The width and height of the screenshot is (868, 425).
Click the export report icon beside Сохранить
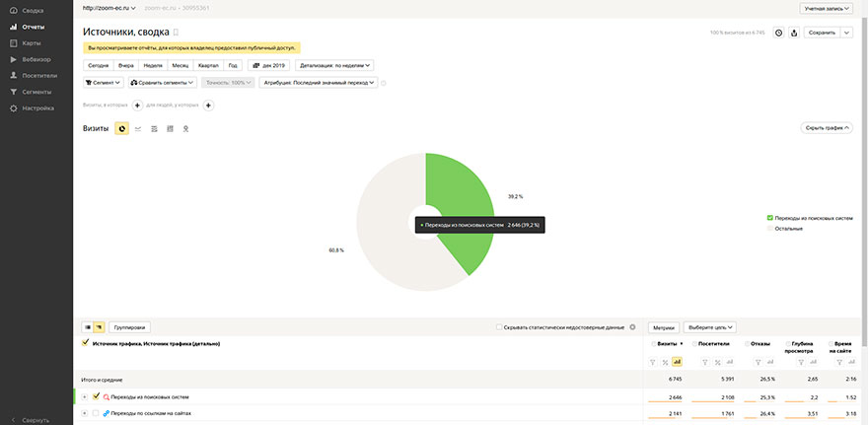pyautogui.click(x=794, y=33)
